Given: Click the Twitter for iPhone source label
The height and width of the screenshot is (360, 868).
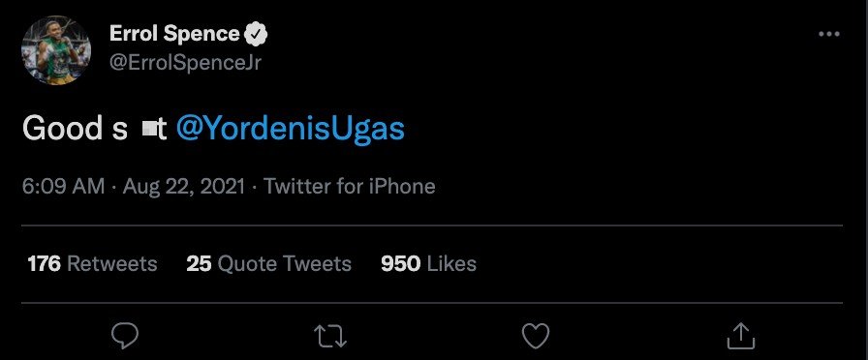Looking at the screenshot, I should click(350, 187).
